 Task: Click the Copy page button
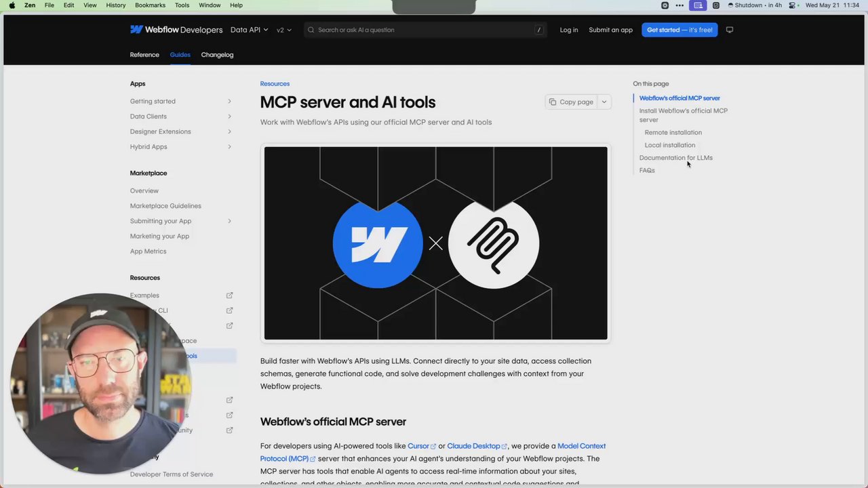pyautogui.click(x=571, y=102)
